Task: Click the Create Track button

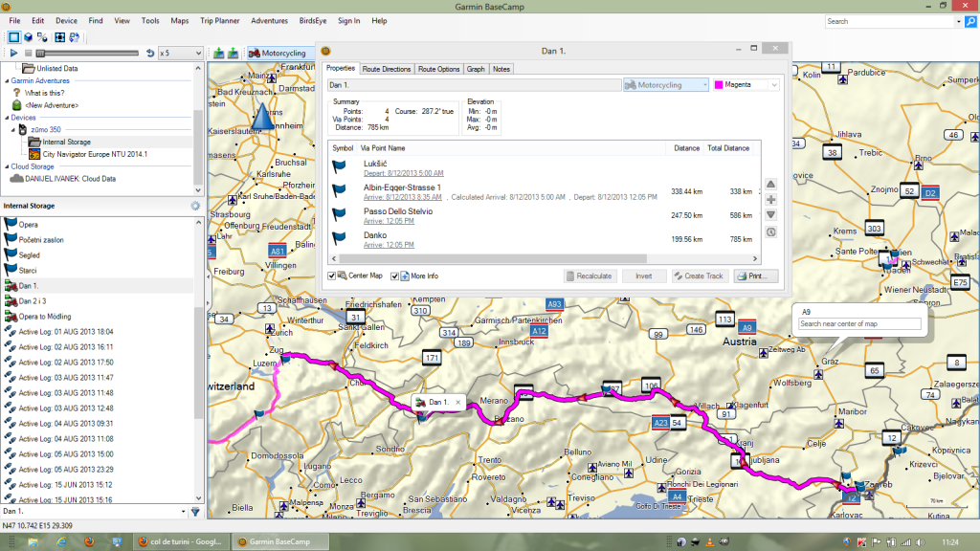Action: coord(700,276)
